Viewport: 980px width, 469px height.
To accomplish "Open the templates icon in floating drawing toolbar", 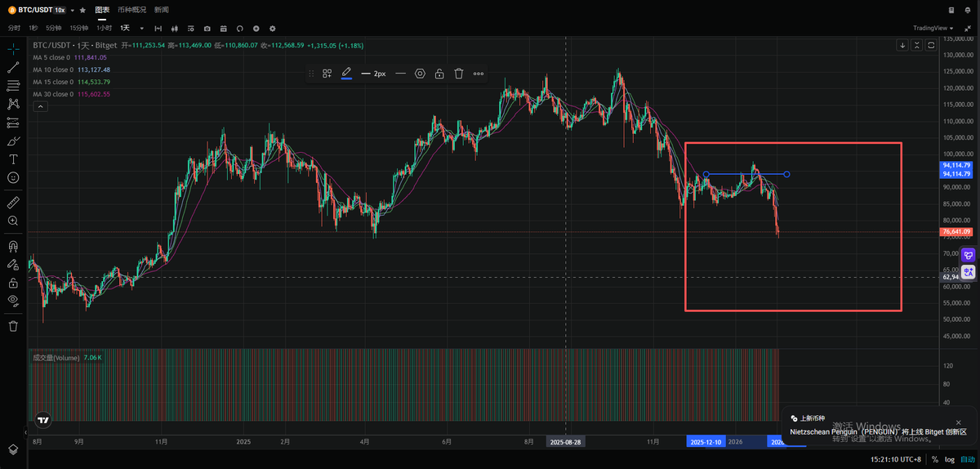I will pos(327,74).
